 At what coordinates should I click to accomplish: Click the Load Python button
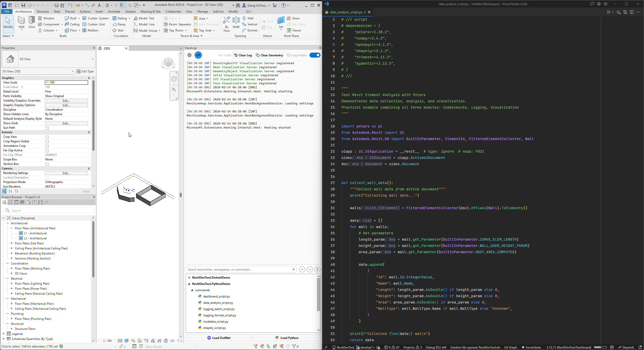(x=286, y=338)
